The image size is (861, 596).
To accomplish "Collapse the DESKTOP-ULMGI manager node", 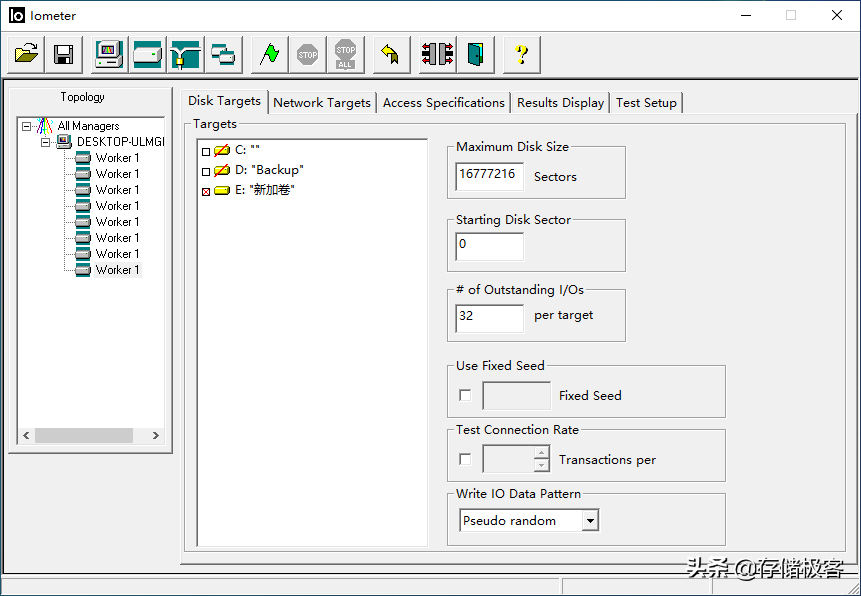I will (46, 142).
